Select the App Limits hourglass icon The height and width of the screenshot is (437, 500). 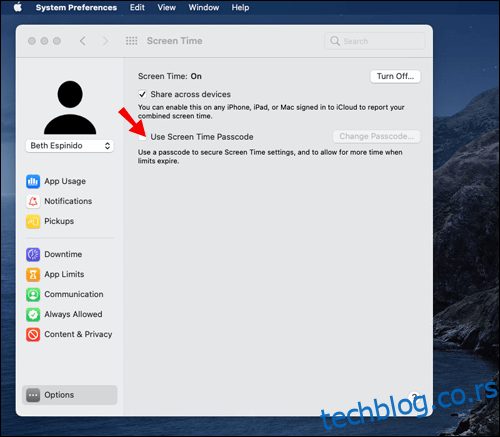point(33,274)
